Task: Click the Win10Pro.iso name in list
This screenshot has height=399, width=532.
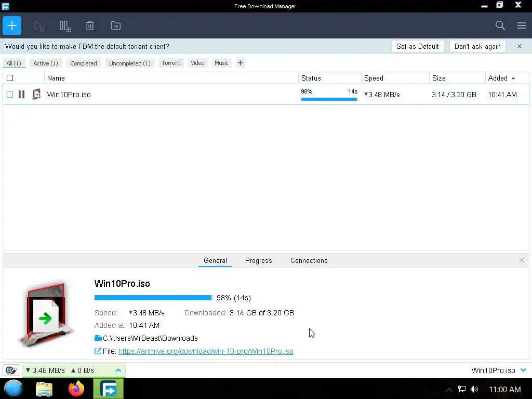Action: click(x=69, y=95)
